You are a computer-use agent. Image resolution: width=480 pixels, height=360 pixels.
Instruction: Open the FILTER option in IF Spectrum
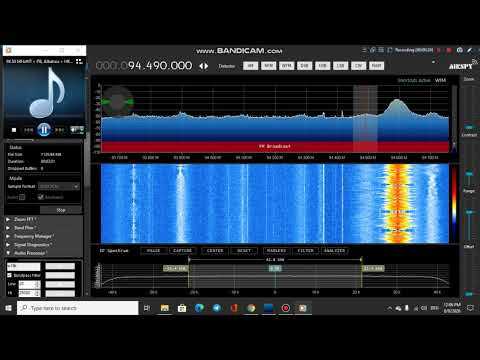click(x=306, y=251)
